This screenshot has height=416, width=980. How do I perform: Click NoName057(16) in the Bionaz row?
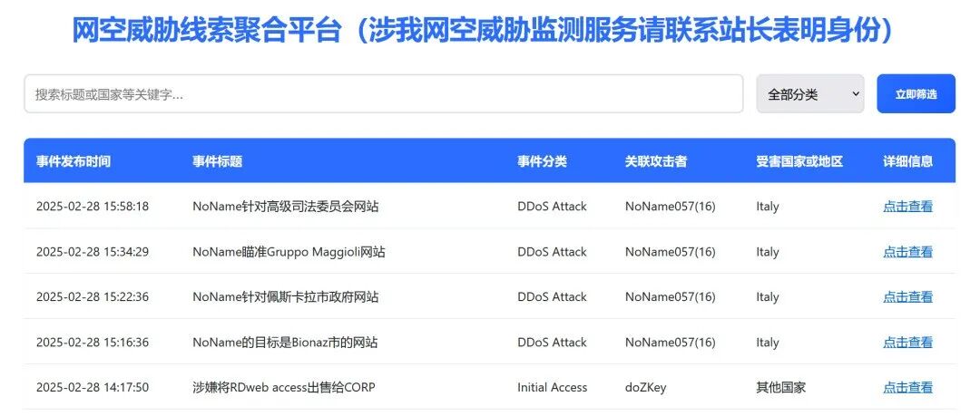pyautogui.click(x=670, y=343)
